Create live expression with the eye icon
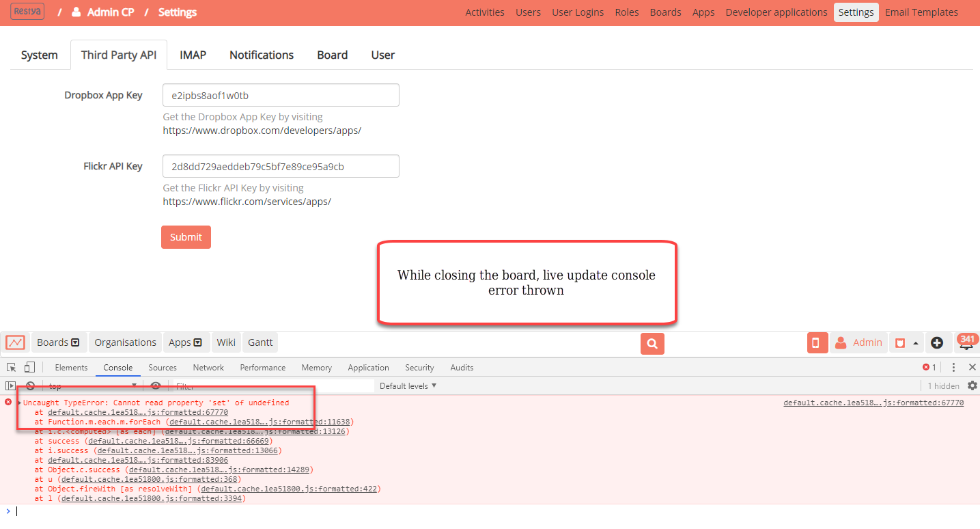This screenshot has height=529, width=980. pos(156,385)
